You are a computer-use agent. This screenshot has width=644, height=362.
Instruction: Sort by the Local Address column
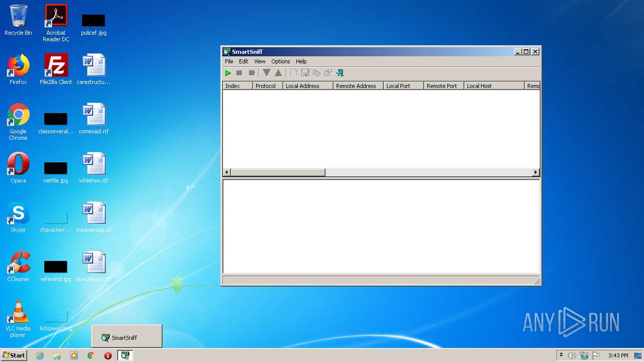pos(308,86)
